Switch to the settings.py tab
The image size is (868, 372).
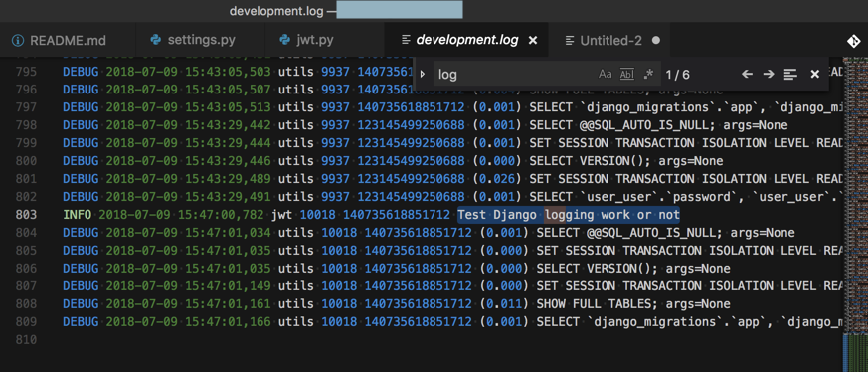pyautogui.click(x=201, y=40)
